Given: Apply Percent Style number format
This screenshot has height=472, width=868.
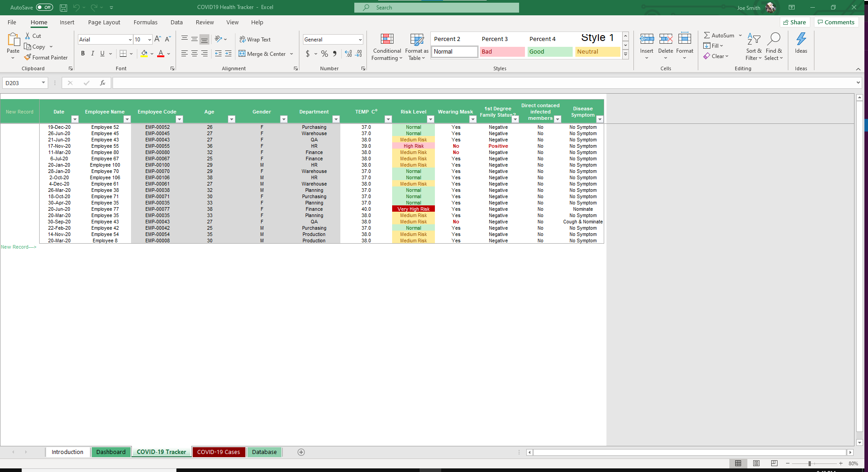Looking at the screenshot, I should tap(325, 54).
